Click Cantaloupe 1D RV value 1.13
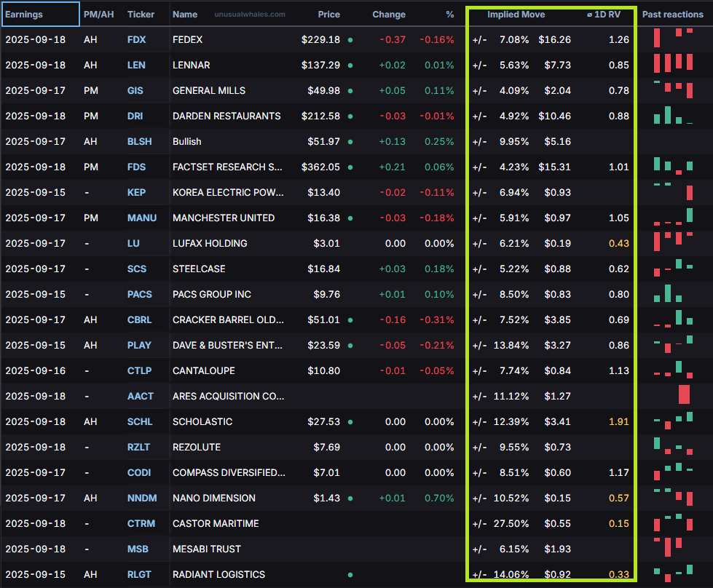Image resolution: width=713 pixels, height=588 pixels. click(x=619, y=370)
